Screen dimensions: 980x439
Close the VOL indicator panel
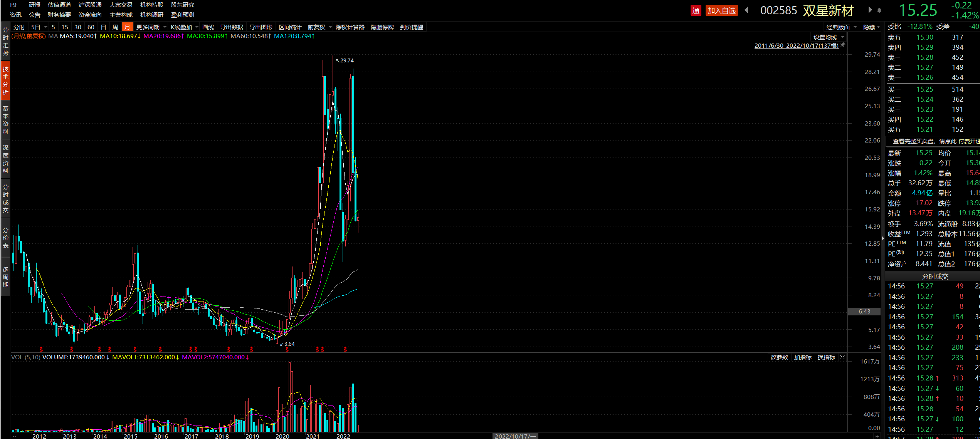pyautogui.click(x=842, y=357)
